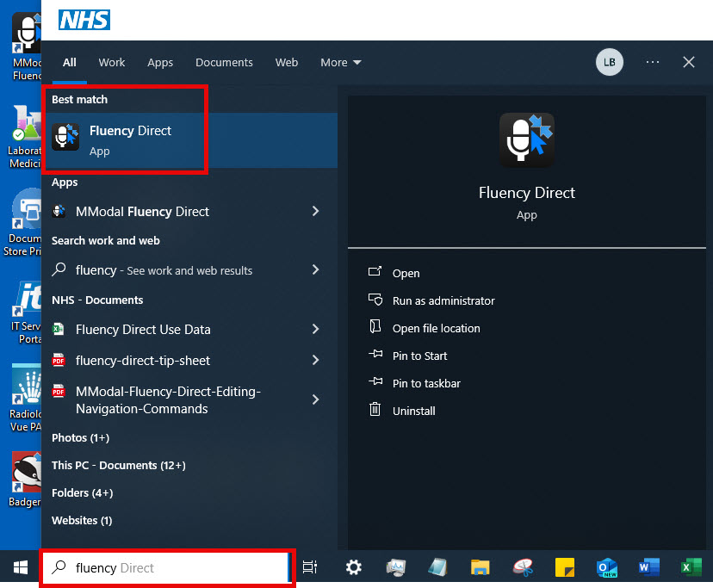Screen dimensions: 713x588
Task: Launch Outlook (new) from the taskbar
Action: point(606,567)
